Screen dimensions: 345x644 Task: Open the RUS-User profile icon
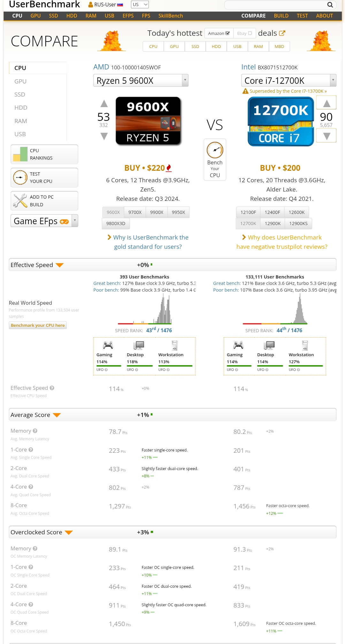point(91,5)
